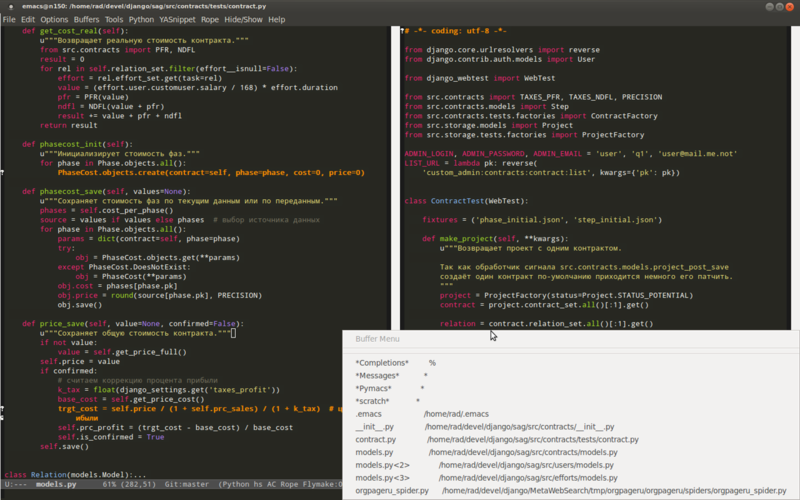The image size is (800, 500).
Task: Open the Buffers menu
Action: coord(86,19)
